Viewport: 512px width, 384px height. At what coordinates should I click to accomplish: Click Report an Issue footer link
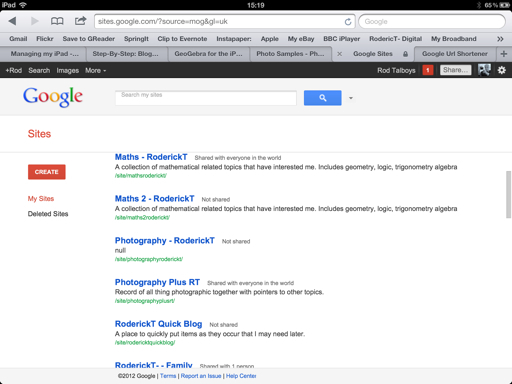[201, 376]
